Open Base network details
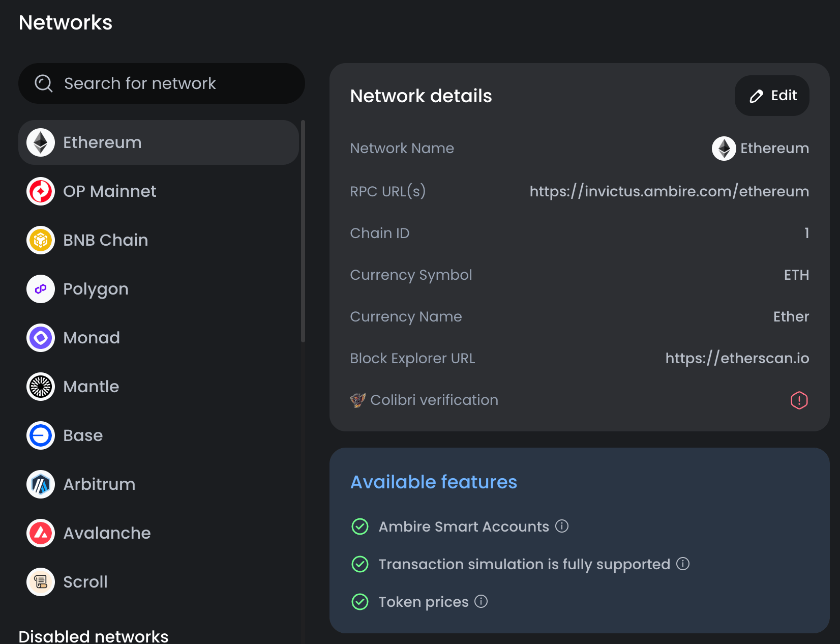This screenshot has width=840, height=644. [159, 435]
